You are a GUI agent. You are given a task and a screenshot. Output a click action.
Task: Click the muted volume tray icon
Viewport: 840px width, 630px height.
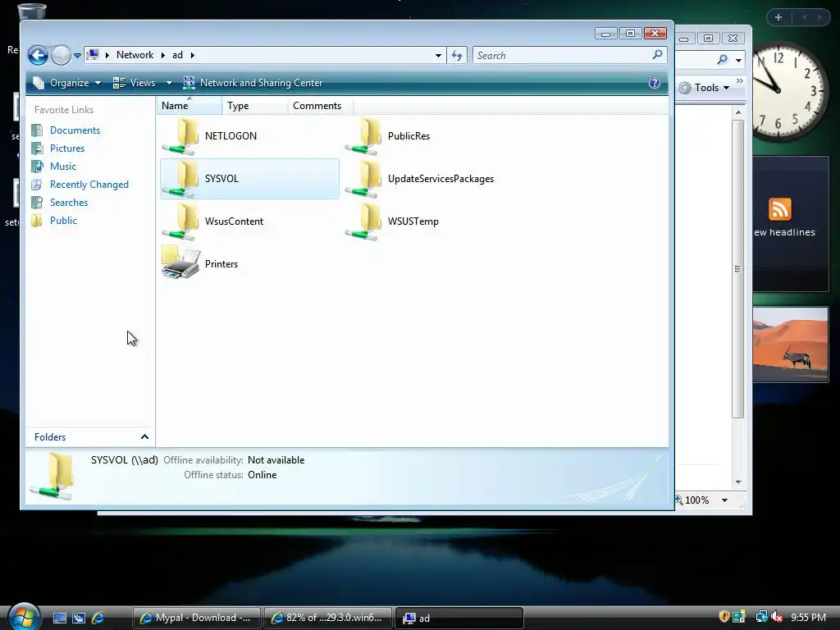click(x=778, y=617)
